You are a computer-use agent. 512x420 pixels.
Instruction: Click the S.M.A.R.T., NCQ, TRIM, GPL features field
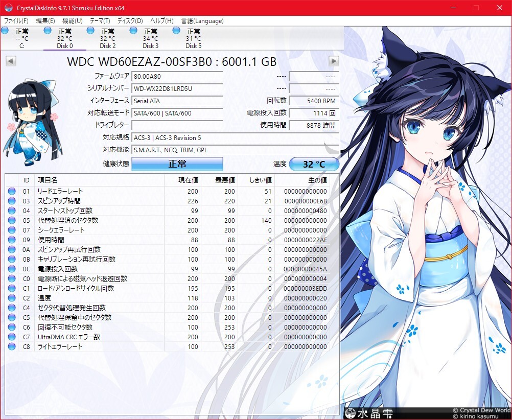(236, 150)
